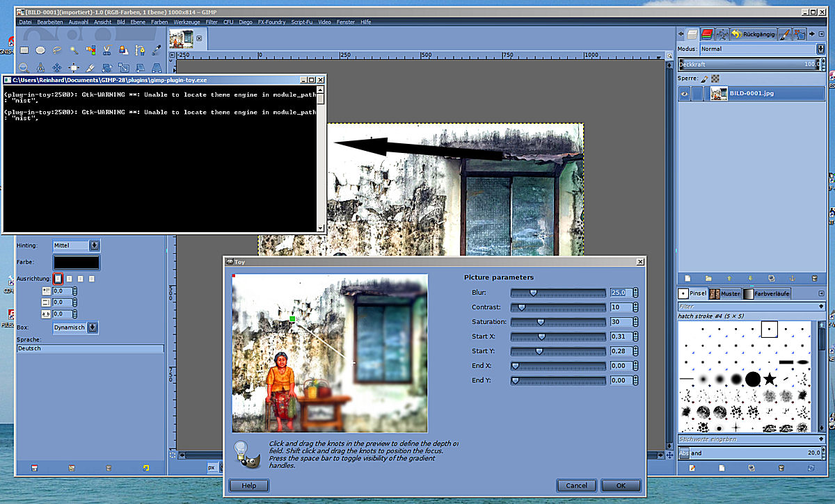Toggle lock pixels brush icon
Viewport: 835px width, 504px height.
pos(704,79)
